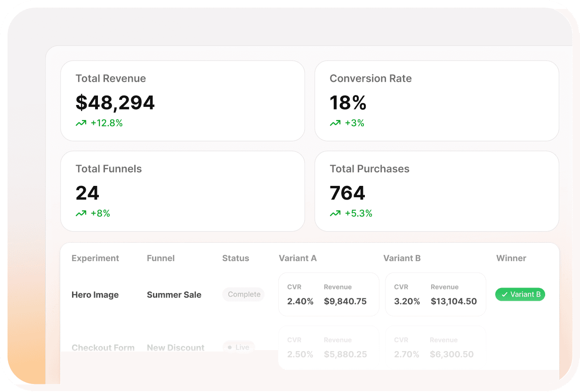
Task: Expand the Variant A details card for Hero Image
Action: coord(329,294)
